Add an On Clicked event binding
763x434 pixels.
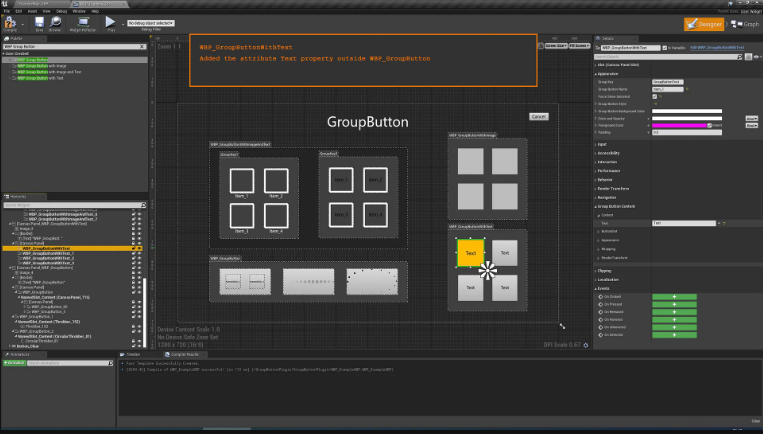[x=674, y=297]
